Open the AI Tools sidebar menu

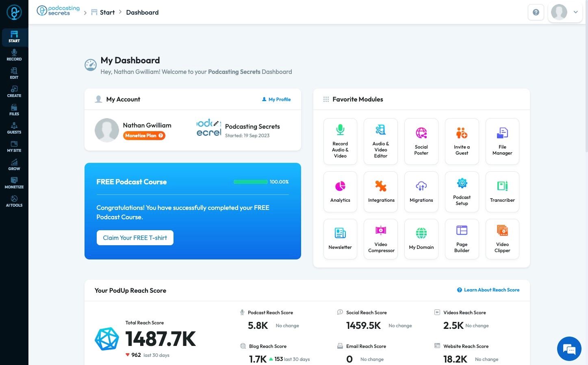click(x=14, y=201)
